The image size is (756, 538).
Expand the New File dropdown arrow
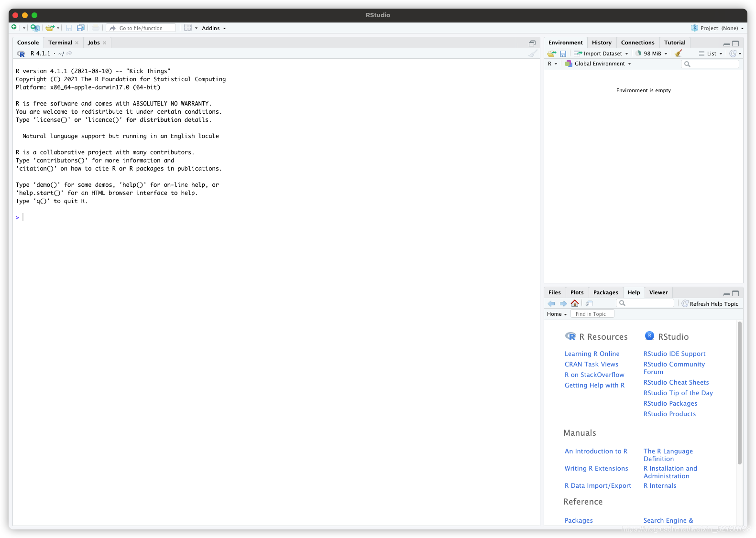click(x=24, y=28)
